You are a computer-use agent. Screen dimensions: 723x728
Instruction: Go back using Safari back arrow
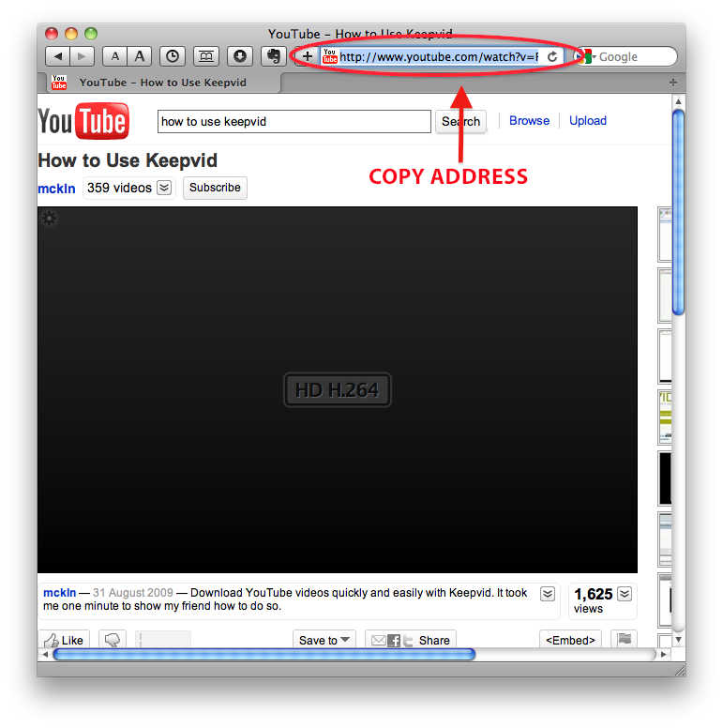[x=57, y=56]
